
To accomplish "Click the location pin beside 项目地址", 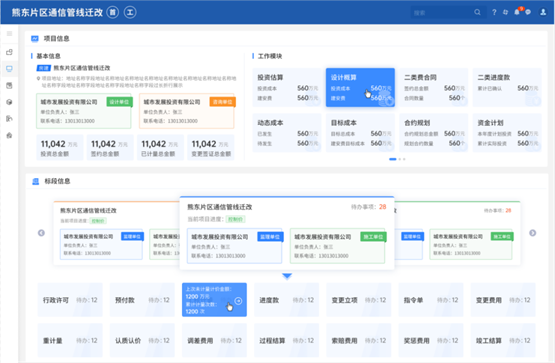I will coord(38,78).
